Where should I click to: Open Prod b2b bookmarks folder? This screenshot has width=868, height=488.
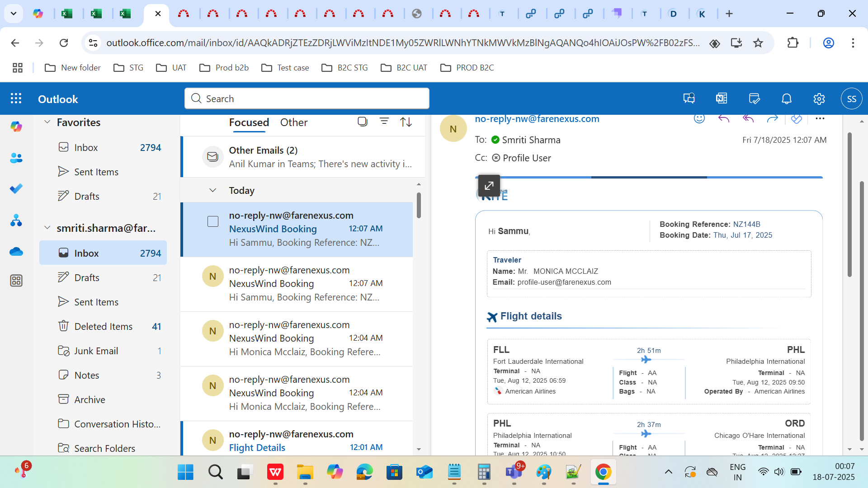click(x=224, y=68)
